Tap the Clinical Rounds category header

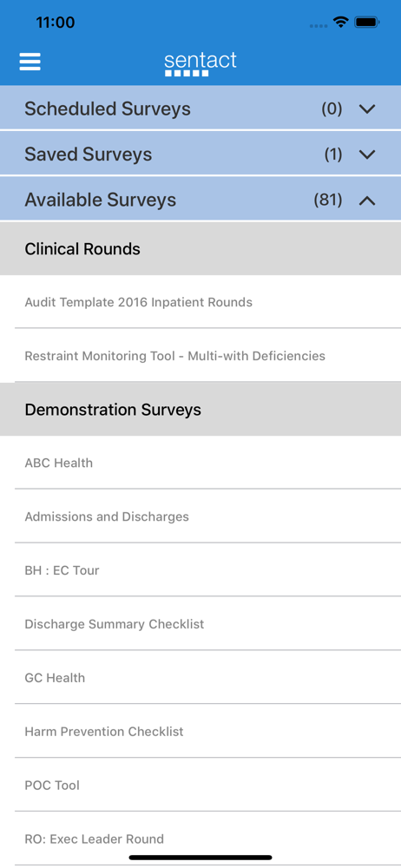point(200,248)
